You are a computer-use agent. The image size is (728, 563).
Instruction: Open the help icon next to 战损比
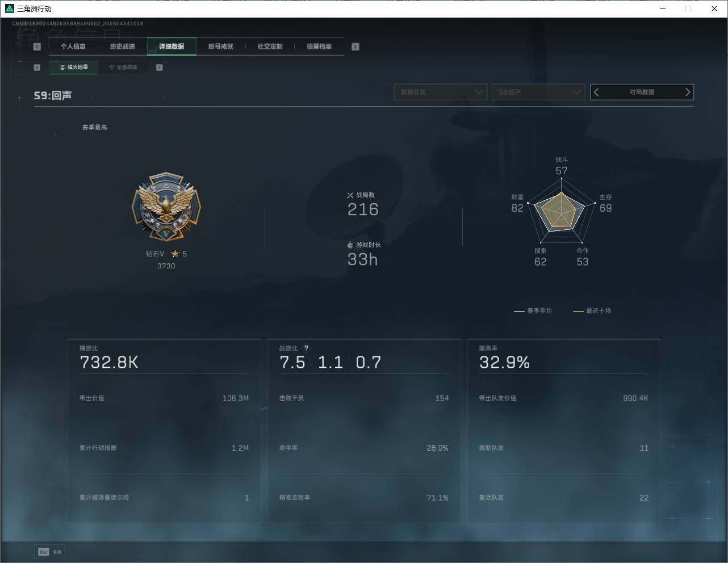pos(306,348)
